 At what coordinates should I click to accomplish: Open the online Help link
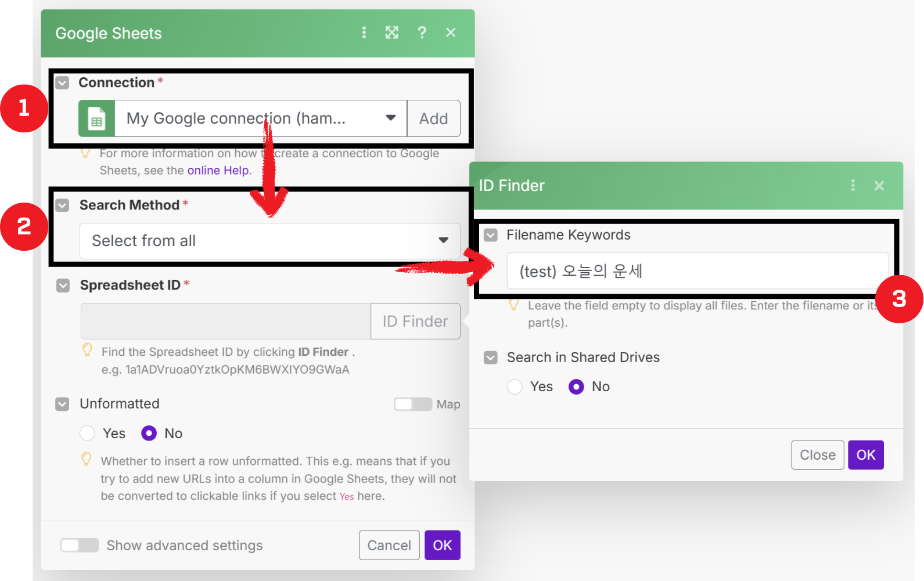point(218,171)
